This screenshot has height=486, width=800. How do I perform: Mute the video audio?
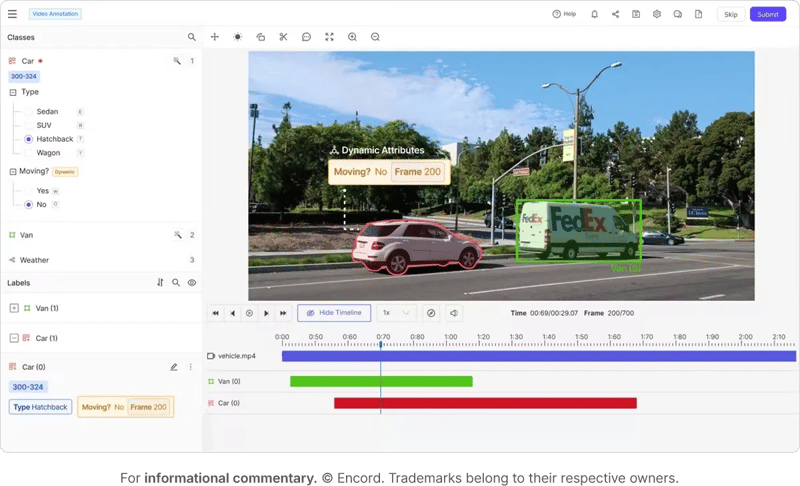[x=454, y=313]
